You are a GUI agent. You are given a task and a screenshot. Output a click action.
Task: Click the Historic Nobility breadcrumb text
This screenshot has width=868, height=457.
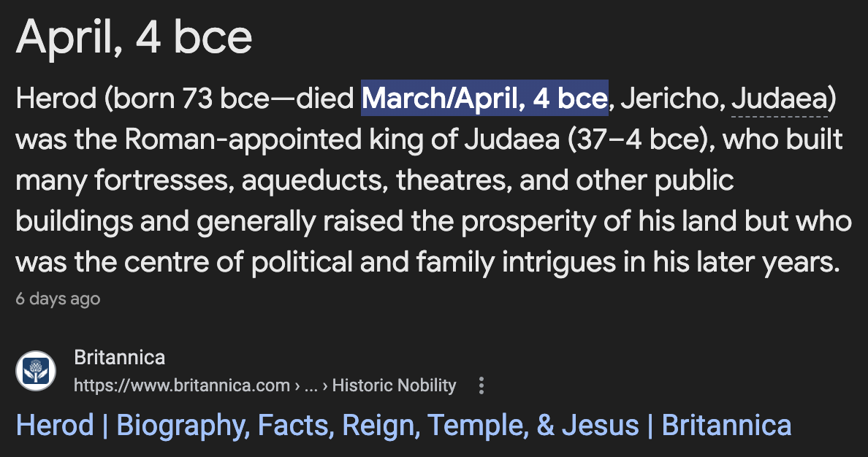pos(394,385)
